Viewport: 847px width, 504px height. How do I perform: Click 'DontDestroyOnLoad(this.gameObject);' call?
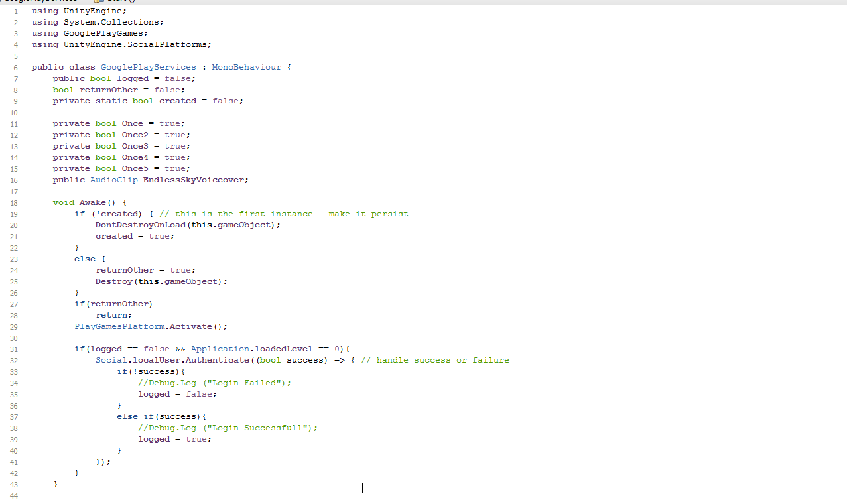click(188, 225)
